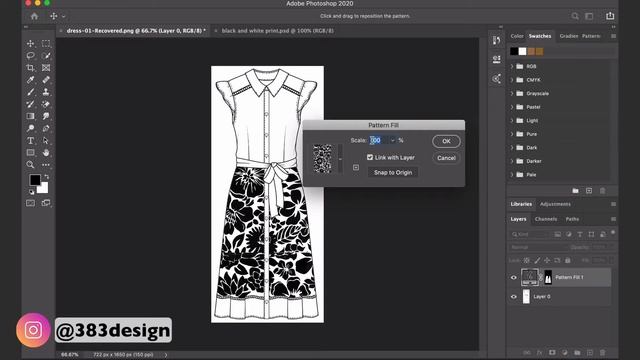Expand the RGB swatch group
Image resolution: width=640 pixels, height=360 pixels.
click(x=512, y=66)
